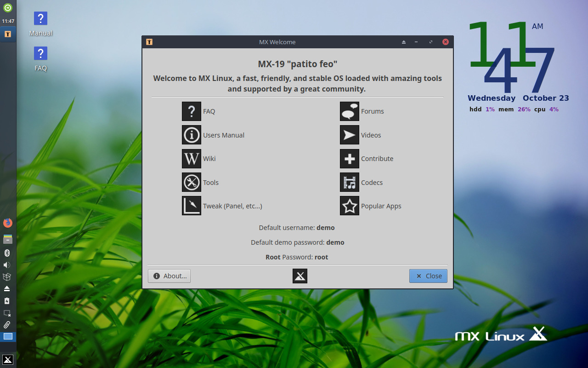The width and height of the screenshot is (588, 368).
Task: Click the disconnected network tray icon
Action: 7,313
